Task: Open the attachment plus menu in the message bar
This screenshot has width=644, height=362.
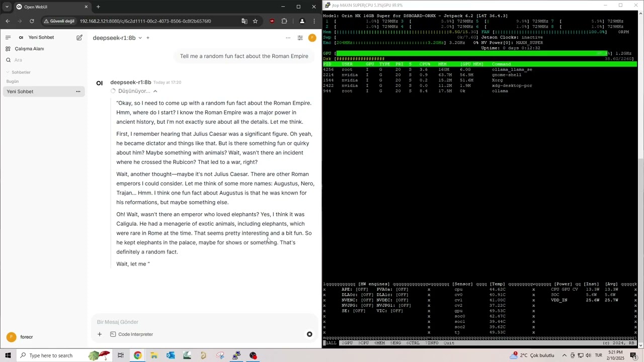Action: click(x=100, y=334)
